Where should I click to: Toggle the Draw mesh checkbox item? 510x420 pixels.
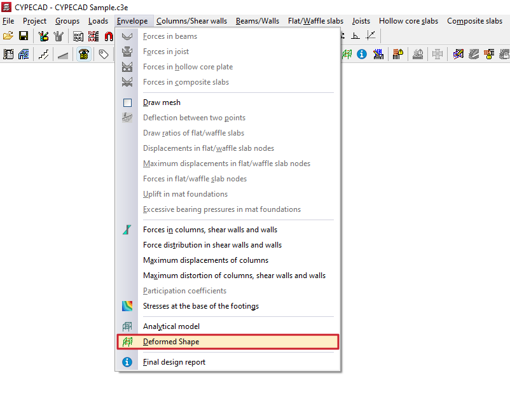click(228, 102)
